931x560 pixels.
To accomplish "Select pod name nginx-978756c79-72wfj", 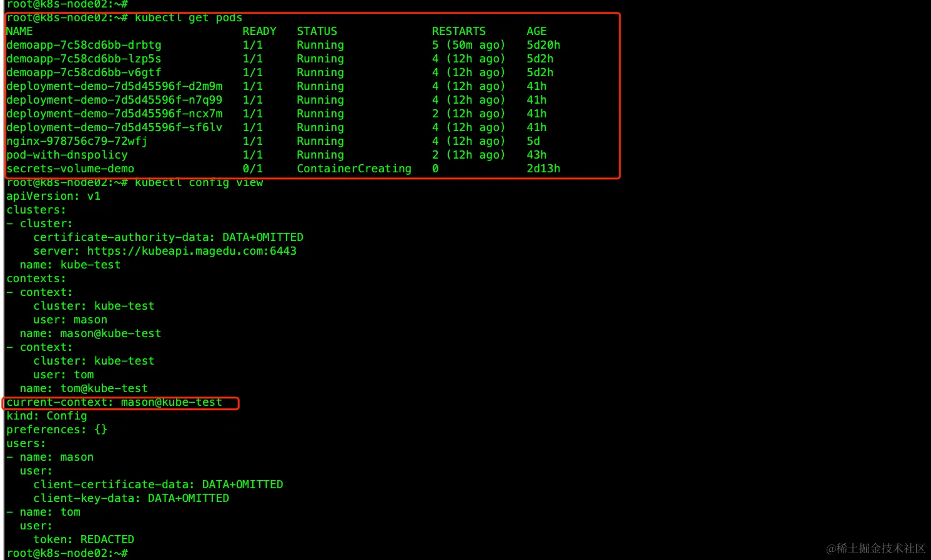I will (77, 141).
